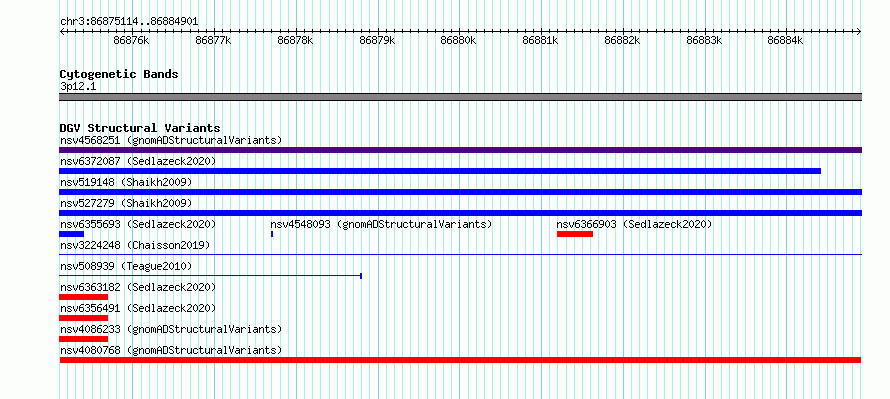This screenshot has height=399, width=890.
Task: Click the blue bar under nsv527279
Action: (x=460, y=213)
